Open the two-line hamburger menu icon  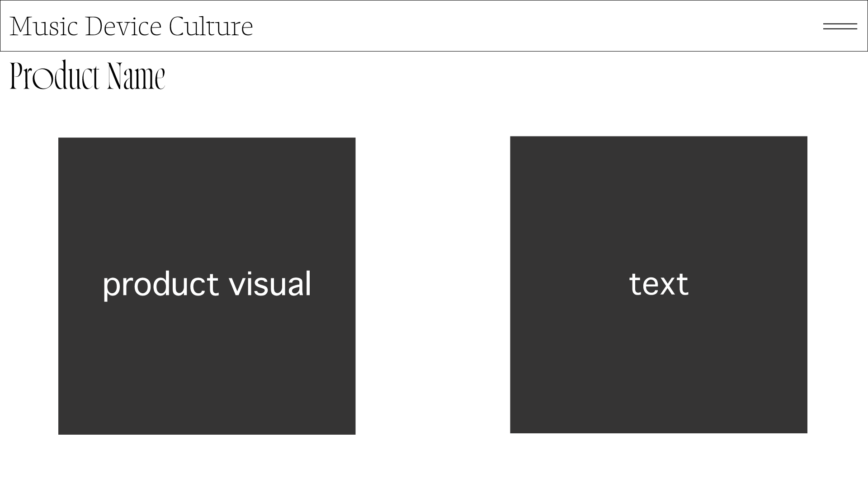[840, 26]
